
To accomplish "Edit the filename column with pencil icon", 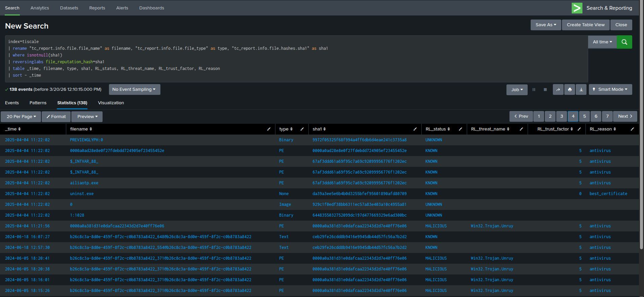I will click(269, 129).
